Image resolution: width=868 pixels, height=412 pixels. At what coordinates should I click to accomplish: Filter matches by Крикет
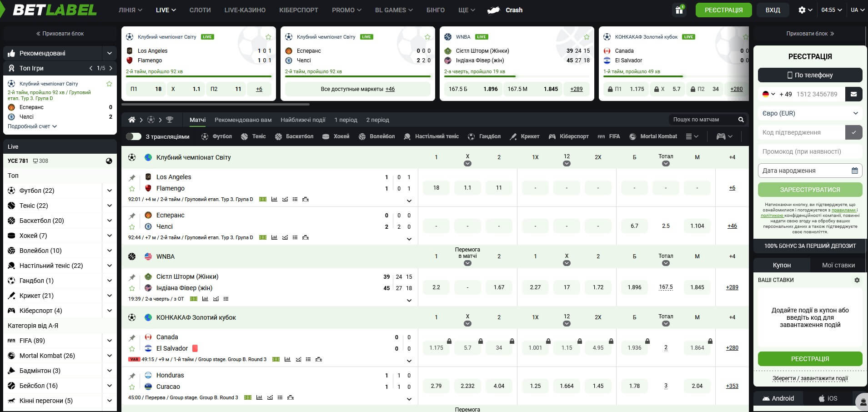point(524,136)
